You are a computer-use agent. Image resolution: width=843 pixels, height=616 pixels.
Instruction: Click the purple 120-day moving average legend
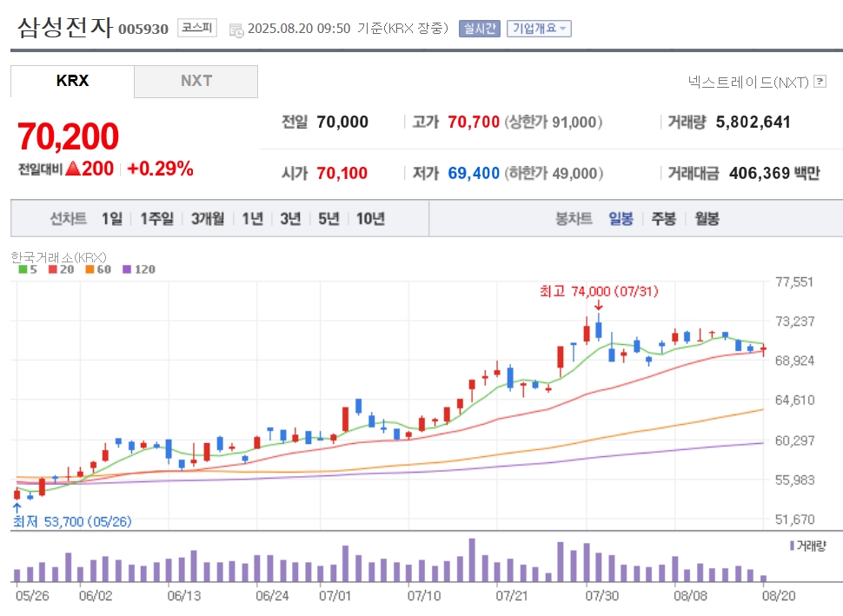(139, 269)
